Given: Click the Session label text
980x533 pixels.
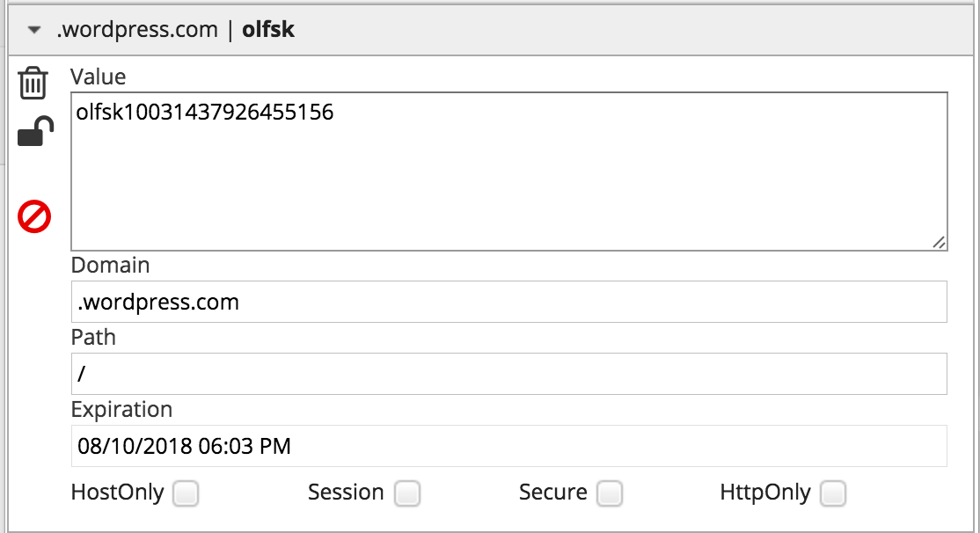Looking at the screenshot, I should click(346, 493).
